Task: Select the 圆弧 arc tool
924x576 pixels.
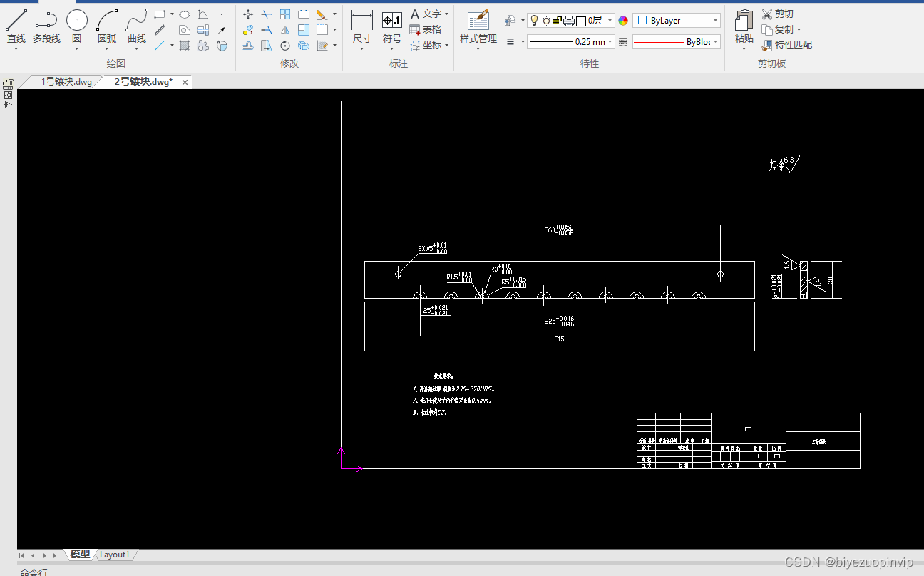Action: [x=107, y=26]
